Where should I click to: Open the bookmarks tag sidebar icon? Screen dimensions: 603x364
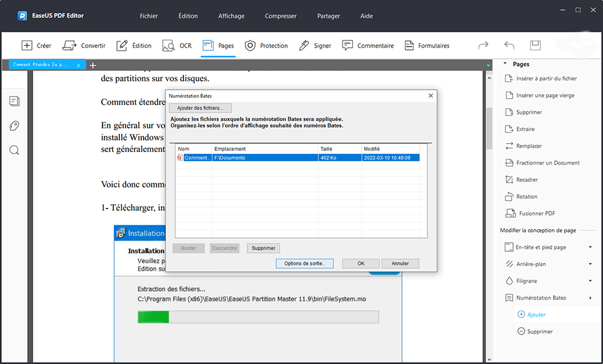click(14, 126)
